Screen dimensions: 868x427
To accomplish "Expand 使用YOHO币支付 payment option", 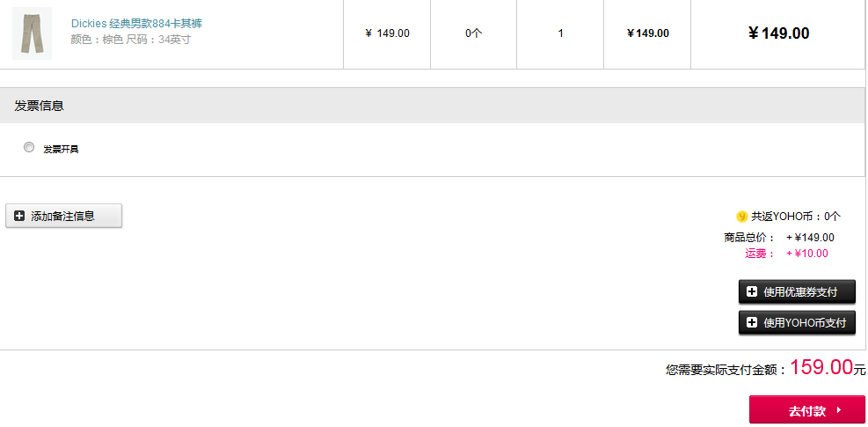I will (x=797, y=323).
